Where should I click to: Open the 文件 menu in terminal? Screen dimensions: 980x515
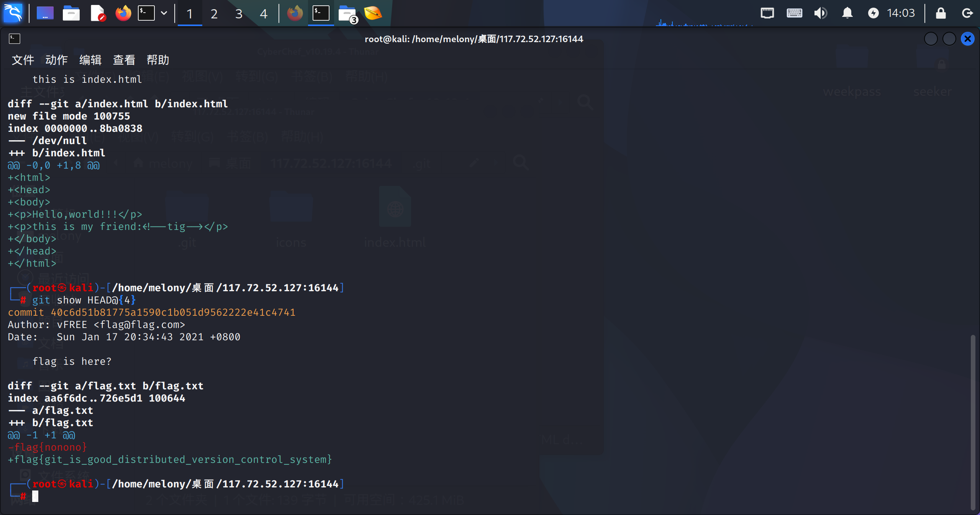click(x=23, y=60)
